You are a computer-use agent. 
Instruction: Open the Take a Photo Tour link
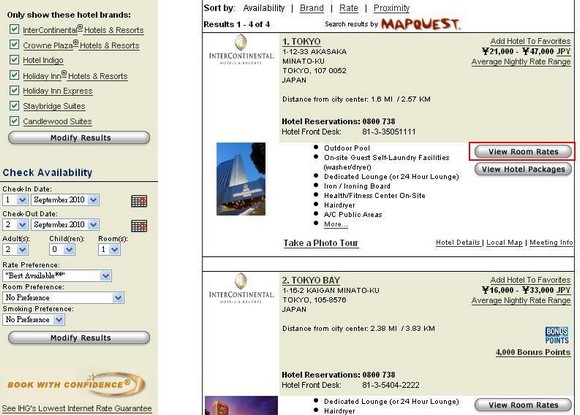[321, 243]
